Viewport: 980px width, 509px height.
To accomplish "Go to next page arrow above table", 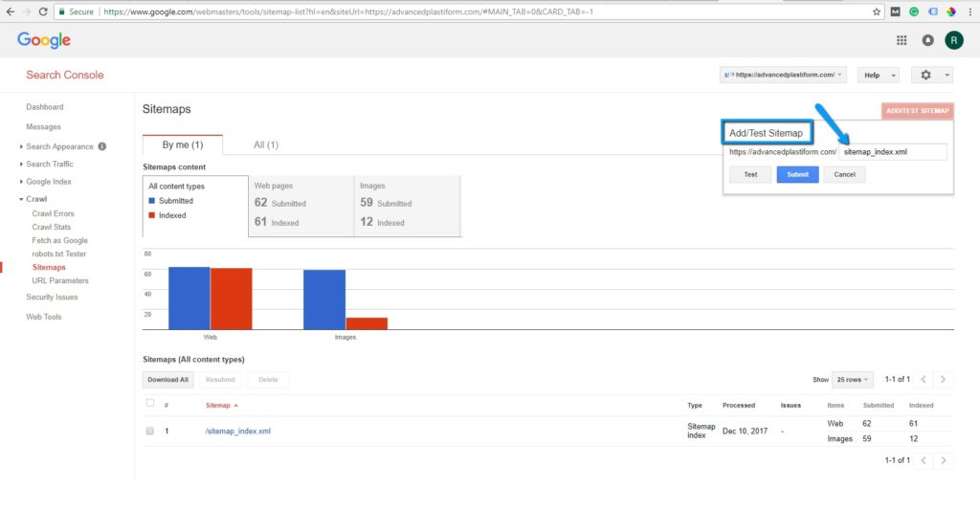I will (943, 379).
